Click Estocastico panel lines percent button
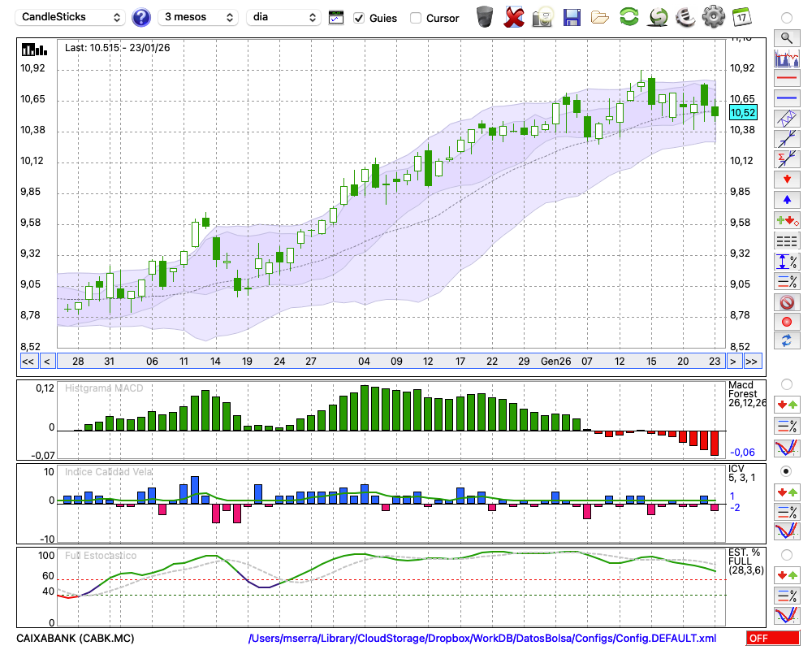Viewport: 812px width, 650px height. pyautogui.click(x=787, y=596)
